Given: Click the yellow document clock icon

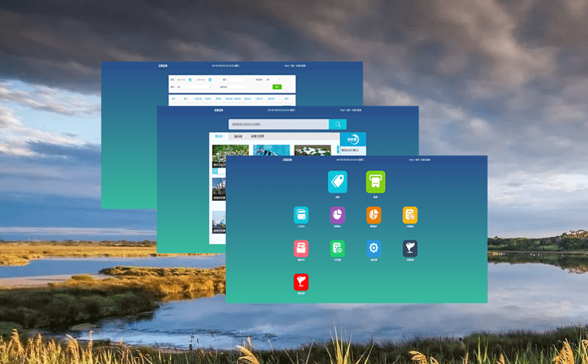Looking at the screenshot, I should click(410, 215).
